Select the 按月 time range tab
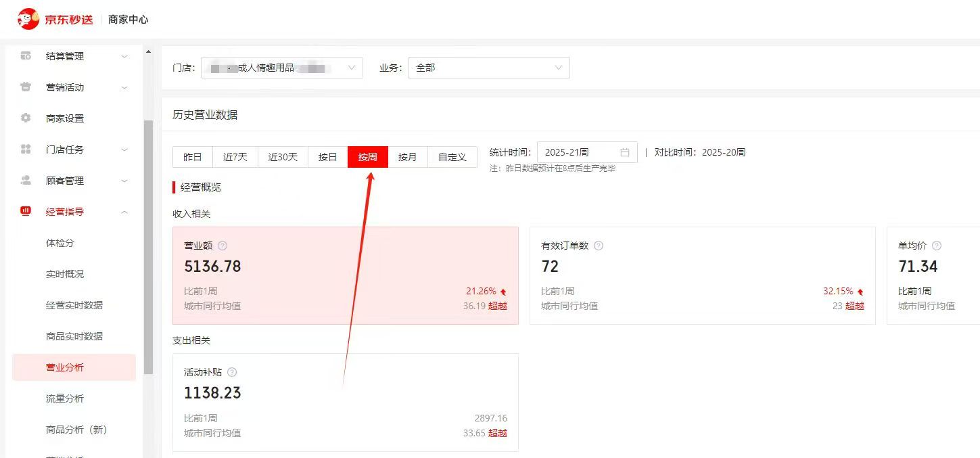The width and height of the screenshot is (980, 458). [x=407, y=157]
